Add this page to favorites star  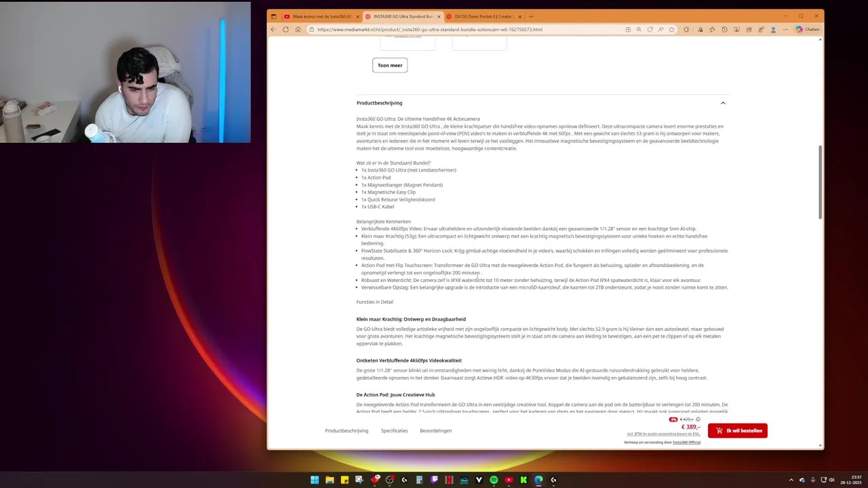672,29
